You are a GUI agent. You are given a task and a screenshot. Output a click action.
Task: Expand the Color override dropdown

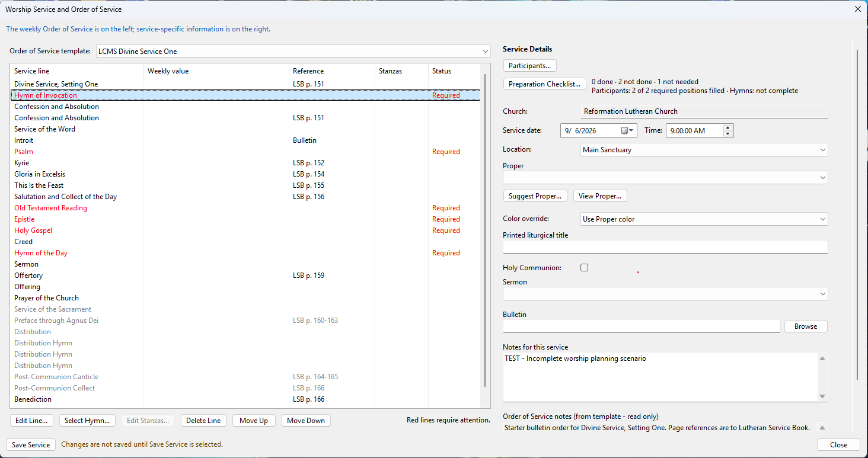pos(822,219)
